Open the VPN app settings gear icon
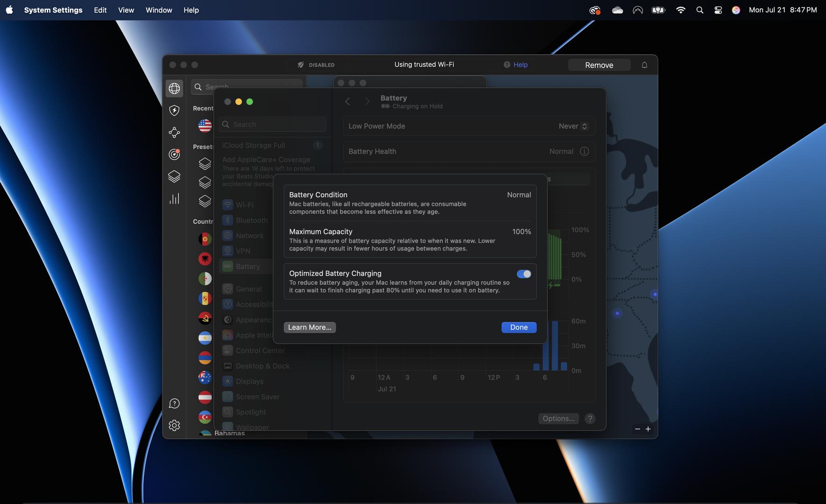The height and width of the screenshot is (504, 826). tap(174, 425)
